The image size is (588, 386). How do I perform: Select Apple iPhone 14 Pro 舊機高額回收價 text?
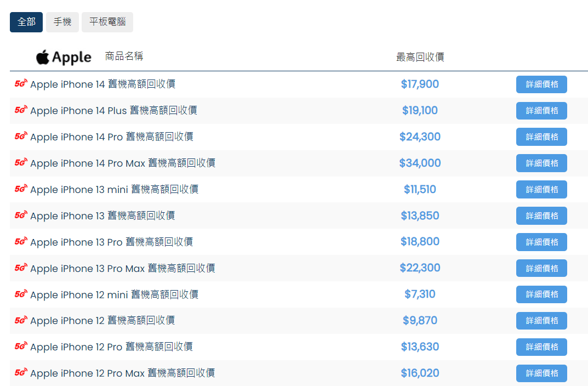[112, 137]
